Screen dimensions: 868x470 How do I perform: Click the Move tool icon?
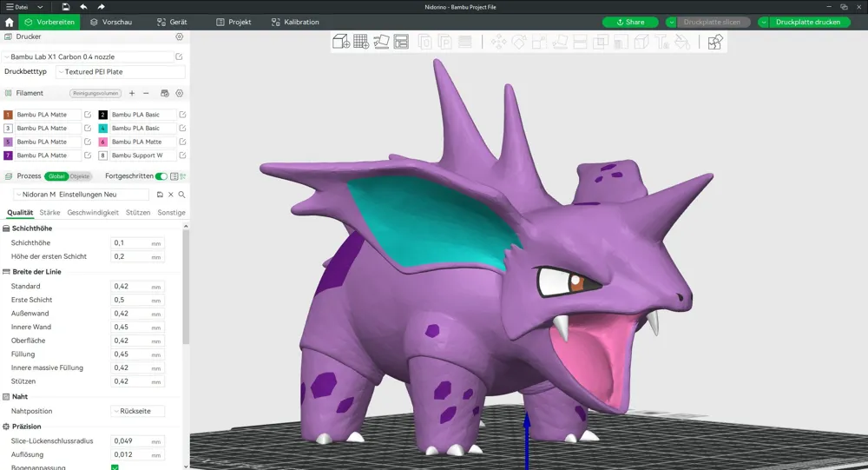pyautogui.click(x=498, y=42)
